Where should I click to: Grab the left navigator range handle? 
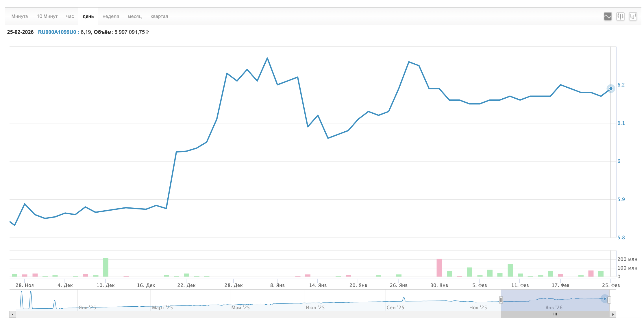pyautogui.click(x=501, y=300)
